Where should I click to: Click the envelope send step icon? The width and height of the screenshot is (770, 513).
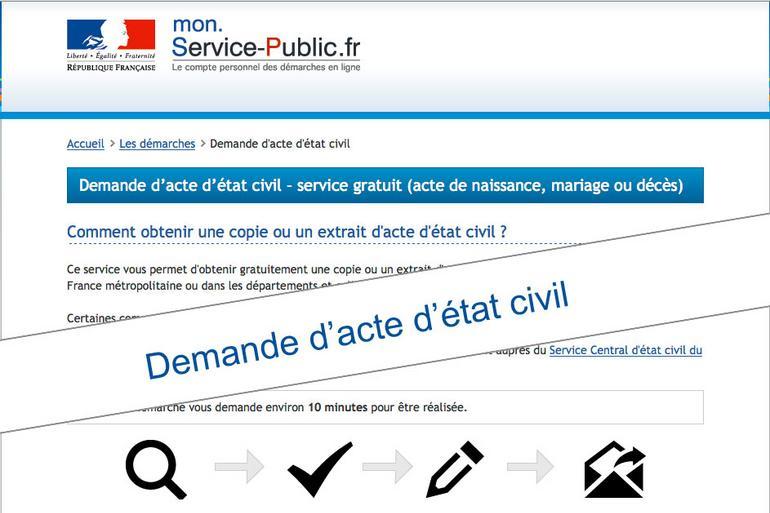tap(614, 469)
